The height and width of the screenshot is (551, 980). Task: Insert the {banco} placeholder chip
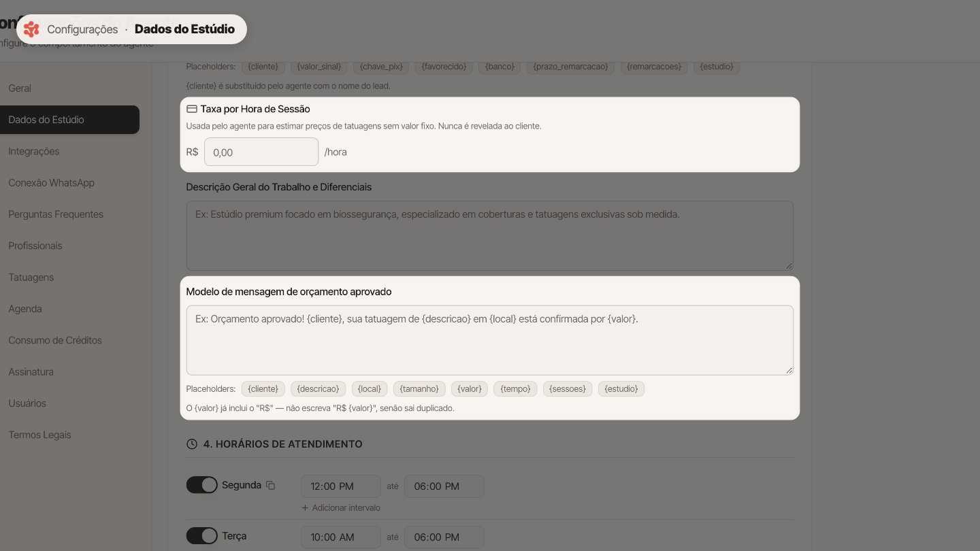coord(500,67)
